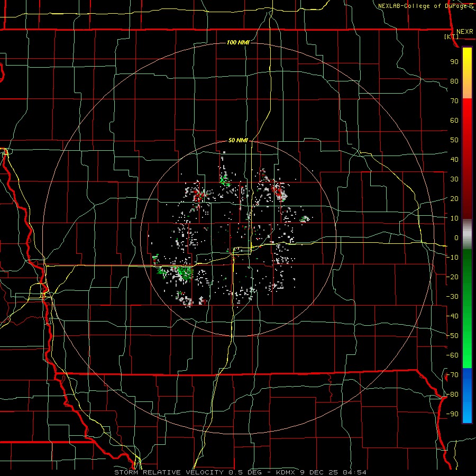
Task: Click the -90 value on velocity legend
Action: pos(452,414)
